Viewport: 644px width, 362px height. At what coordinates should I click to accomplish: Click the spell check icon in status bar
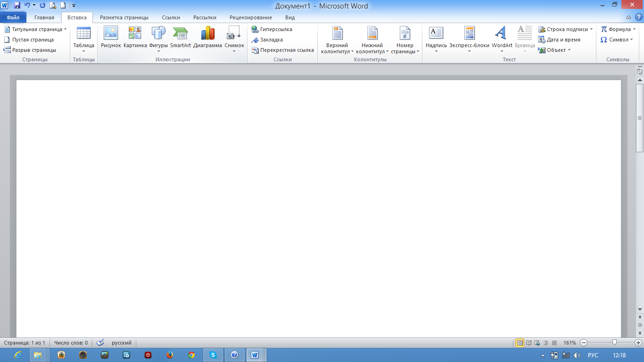(x=100, y=343)
